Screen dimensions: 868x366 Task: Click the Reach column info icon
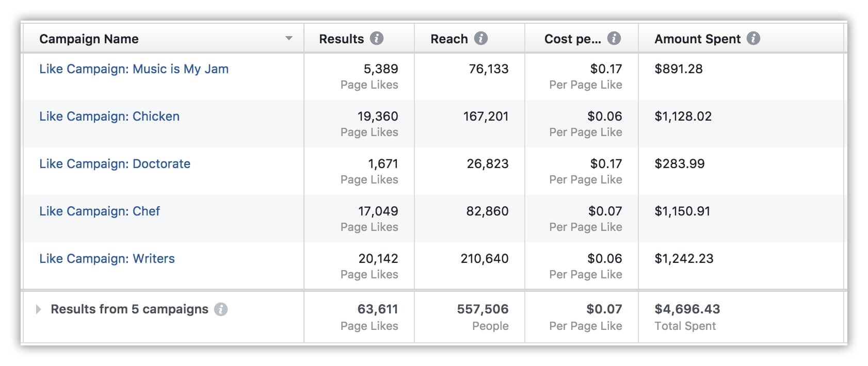pos(481,39)
